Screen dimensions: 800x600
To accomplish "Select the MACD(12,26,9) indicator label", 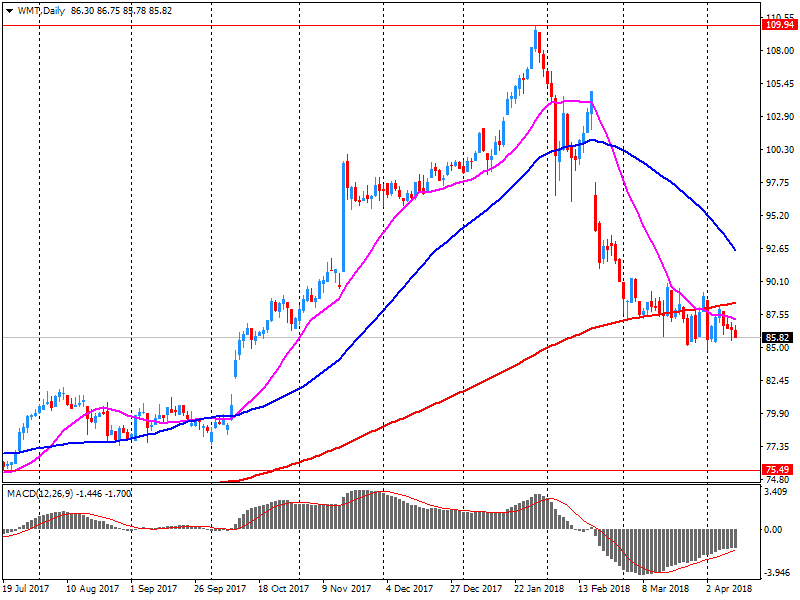I will coord(40,493).
